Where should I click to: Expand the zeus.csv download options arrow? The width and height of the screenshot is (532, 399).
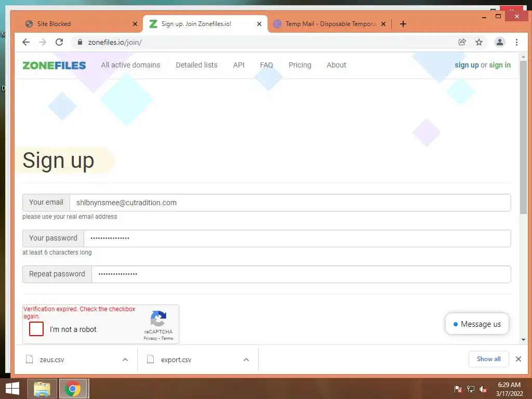click(125, 360)
